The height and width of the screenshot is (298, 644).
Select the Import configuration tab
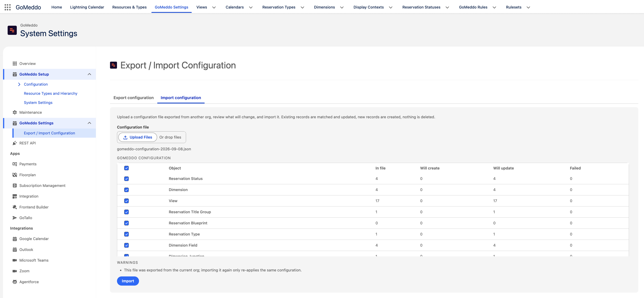tap(181, 98)
